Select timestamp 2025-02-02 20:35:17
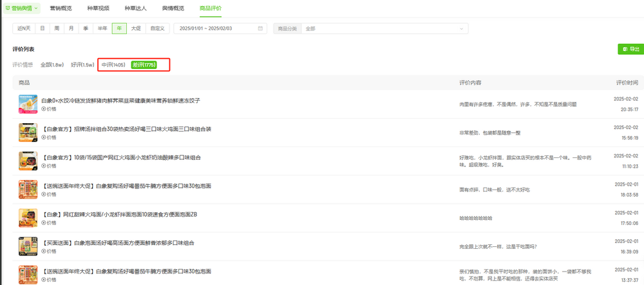The width and height of the screenshot is (644, 285). (x=626, y=104)
